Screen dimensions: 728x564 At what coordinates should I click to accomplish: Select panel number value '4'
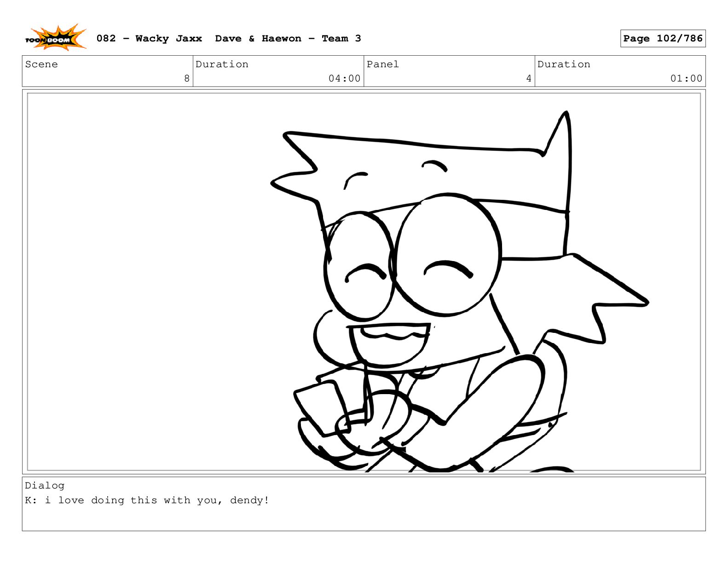529,79
